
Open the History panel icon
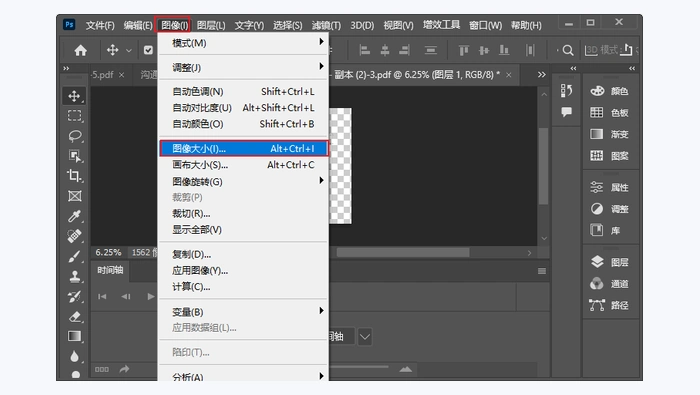pyautogui.click(x=567, y=91)
